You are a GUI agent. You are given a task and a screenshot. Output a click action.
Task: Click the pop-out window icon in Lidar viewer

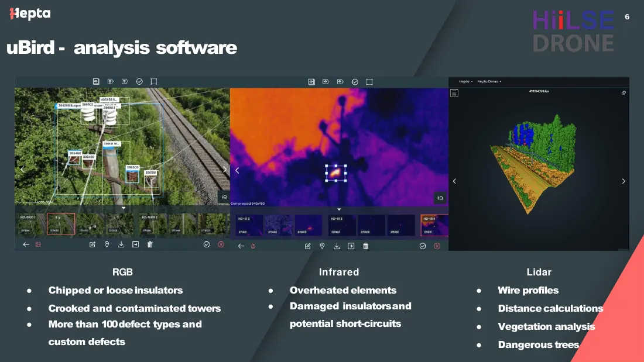tap(624, 93)
